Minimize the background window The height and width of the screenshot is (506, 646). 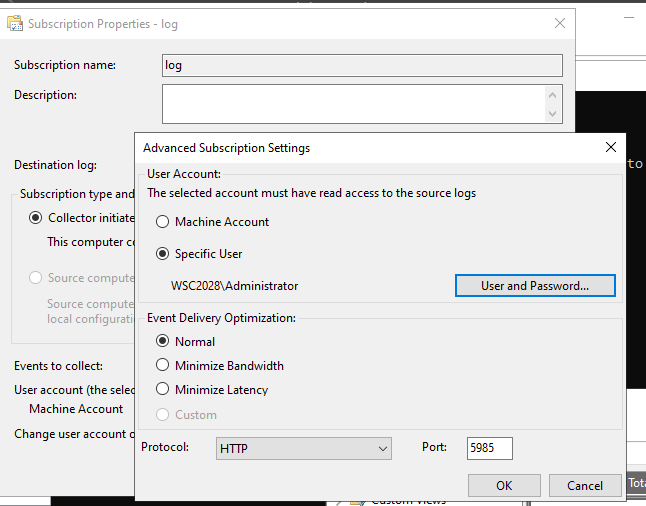629,17
